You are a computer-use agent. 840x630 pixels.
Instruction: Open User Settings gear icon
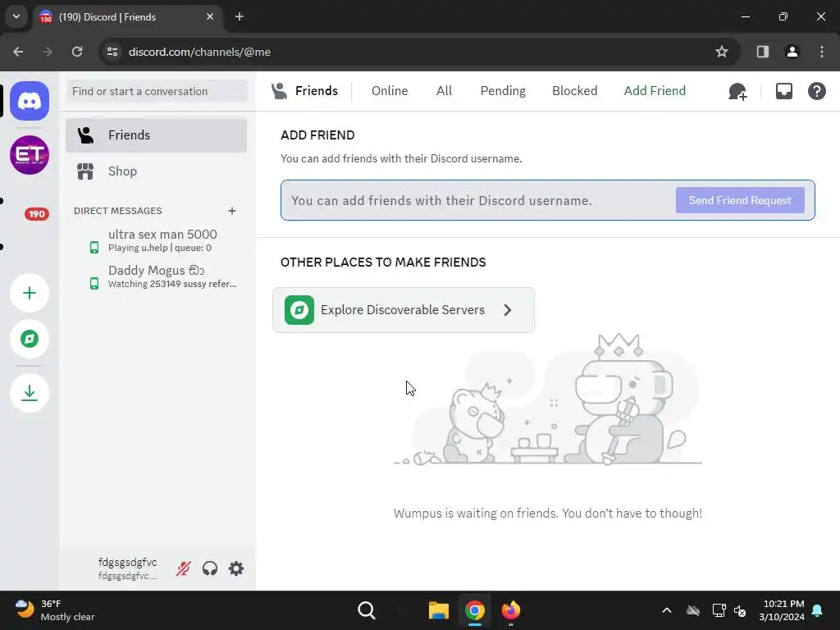[236, 568]
